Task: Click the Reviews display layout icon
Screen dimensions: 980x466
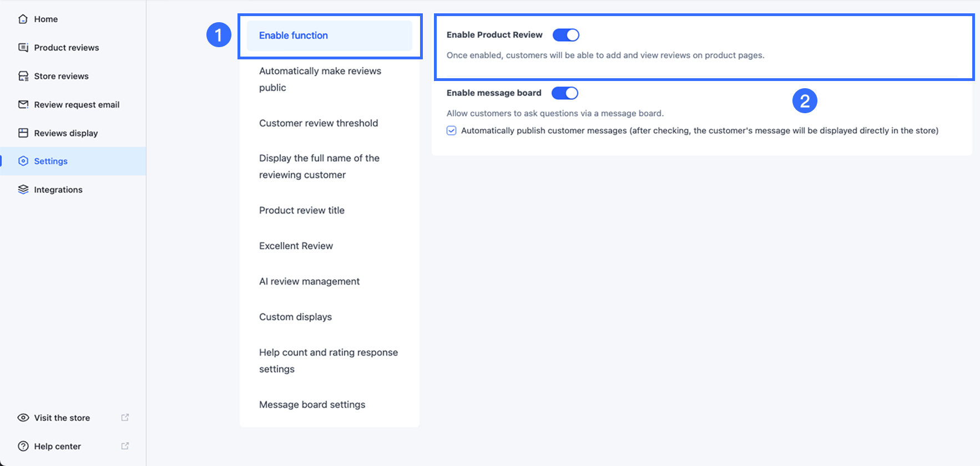Action: coord(23,133)
